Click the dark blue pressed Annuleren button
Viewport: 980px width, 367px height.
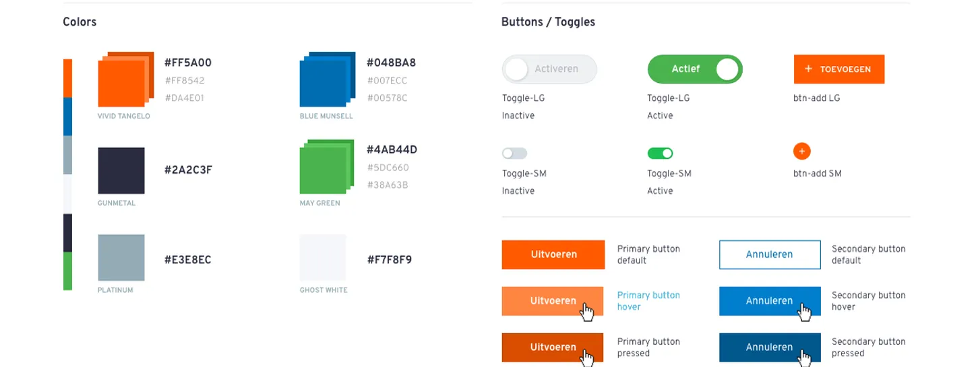770,347
